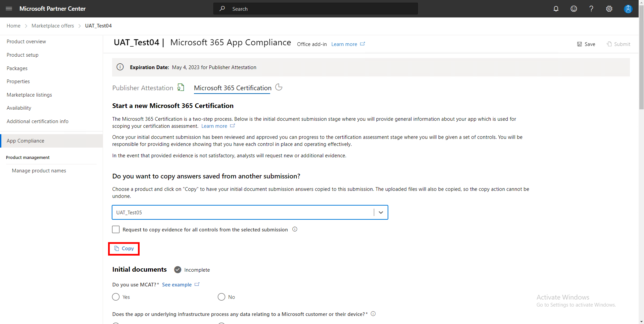Click info icon beside copy evidence checkbox
Screen dimensions: 644x324
(x=295, y=229)
